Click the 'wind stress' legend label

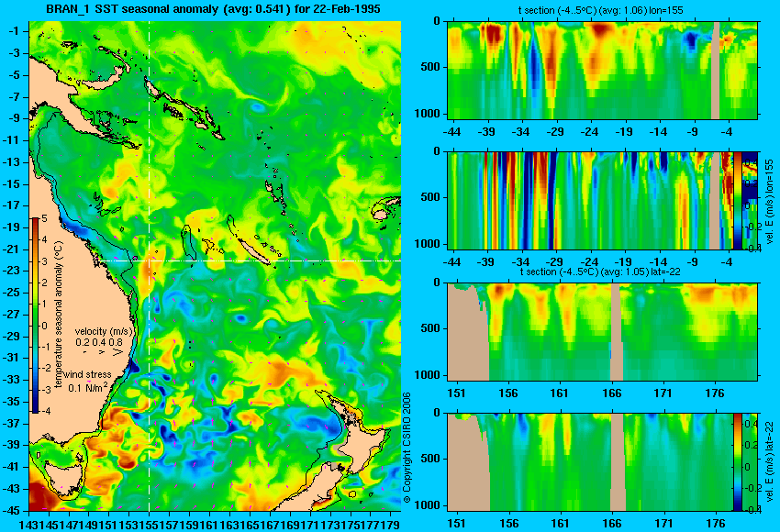coord(87,374)
